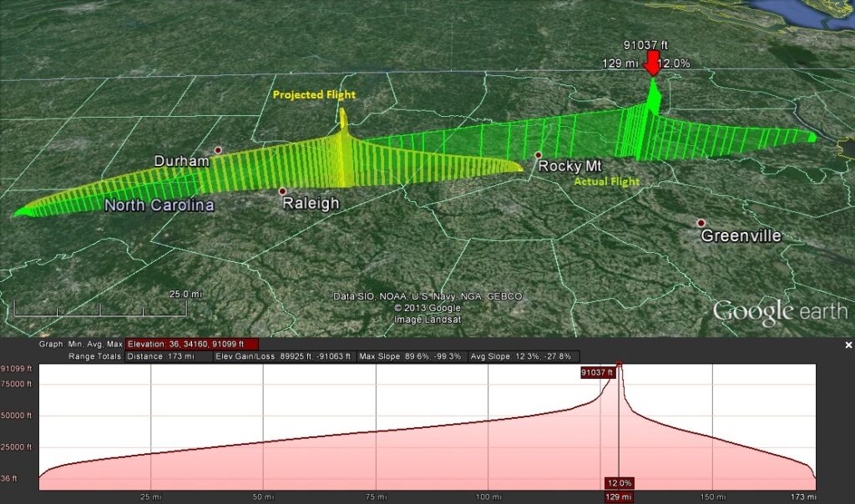Viewport: 855px width, 504px height.
Task: Click the Durham city placemark dot
Action: 218,150
